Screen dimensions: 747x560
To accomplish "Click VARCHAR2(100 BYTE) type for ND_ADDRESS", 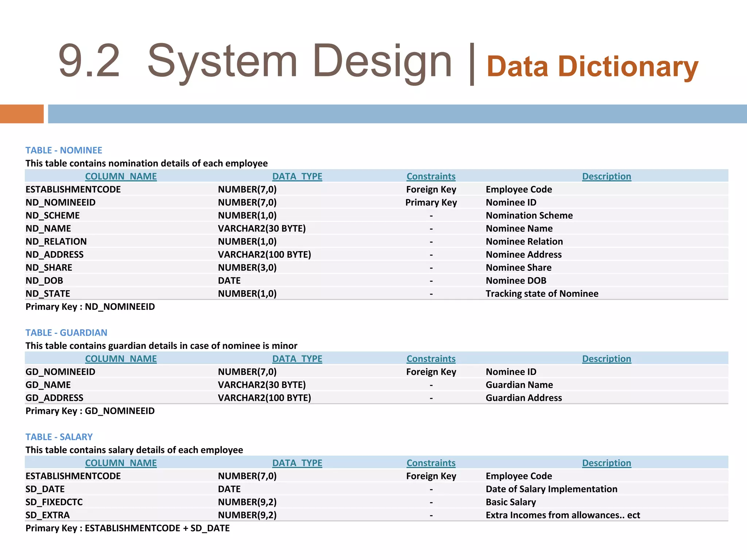I will (264, 255).
